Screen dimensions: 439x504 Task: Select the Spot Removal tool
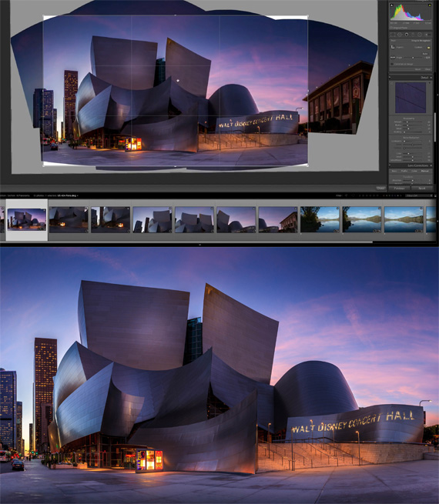(x=400, y=35)
